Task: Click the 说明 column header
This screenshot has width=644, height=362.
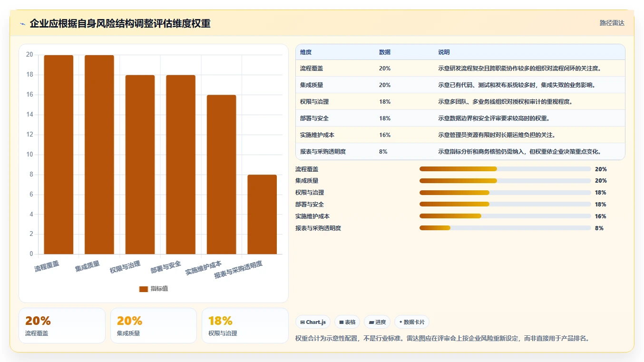Action: (444, 52)
